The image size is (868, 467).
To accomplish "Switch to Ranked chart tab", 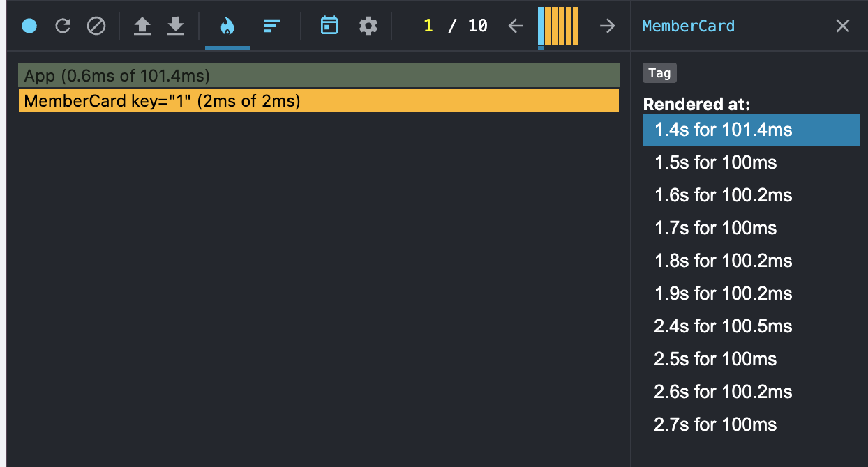I will 271,26.
